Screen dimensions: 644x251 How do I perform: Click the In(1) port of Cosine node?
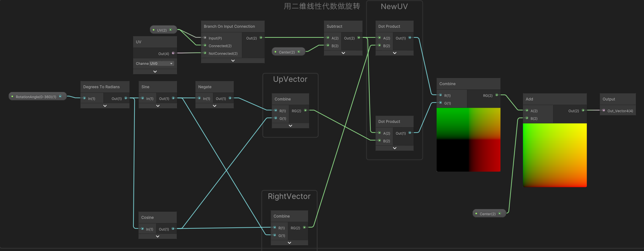(142, 229)
